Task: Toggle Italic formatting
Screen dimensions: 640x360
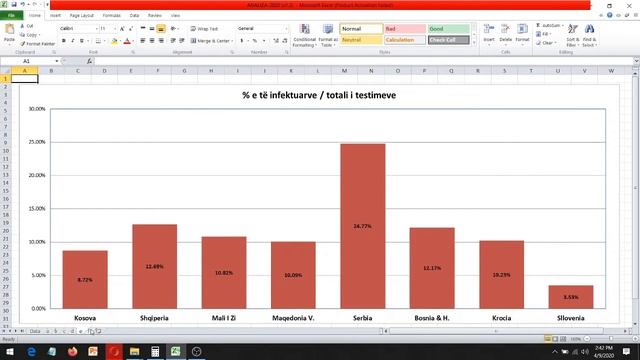Action: click(x=73, y=41)
